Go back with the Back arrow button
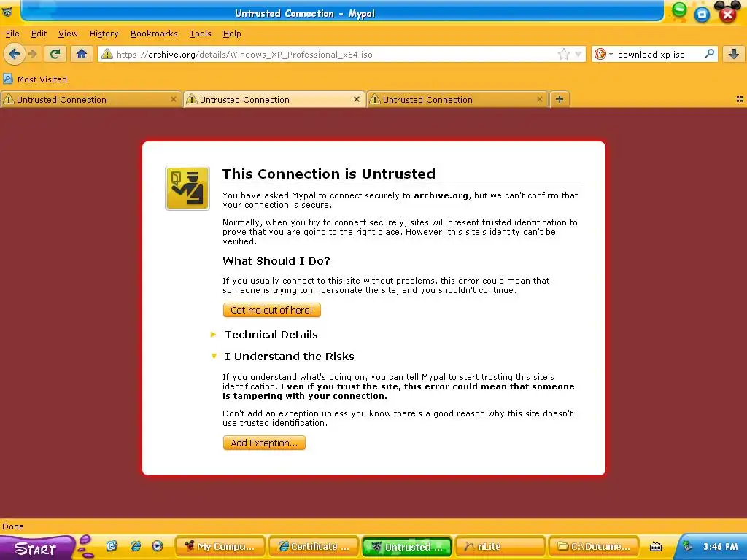This screenshot has width=747, height=560. tap(15, 54)
